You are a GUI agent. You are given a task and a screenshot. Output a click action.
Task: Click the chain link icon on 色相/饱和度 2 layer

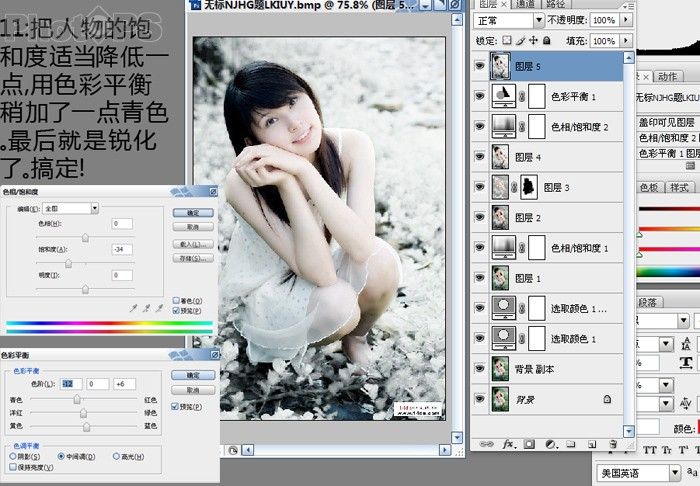pyautogui.click(x=522, y=127)
